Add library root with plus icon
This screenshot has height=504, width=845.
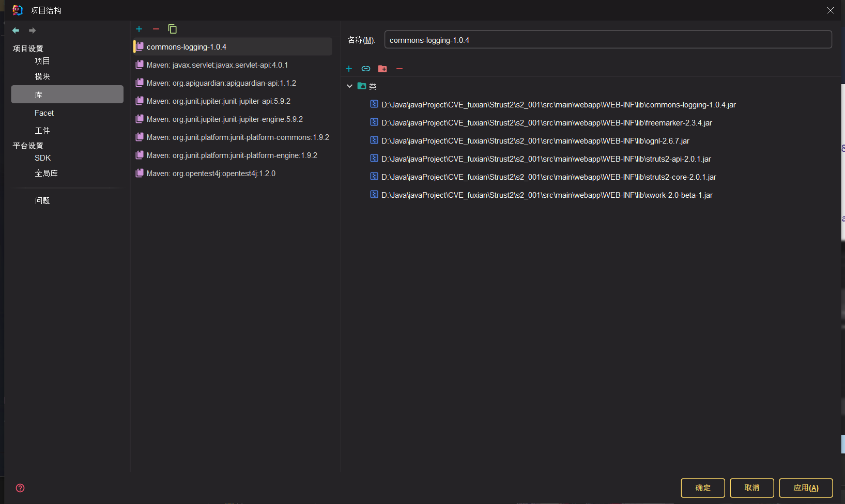point(349,69)
